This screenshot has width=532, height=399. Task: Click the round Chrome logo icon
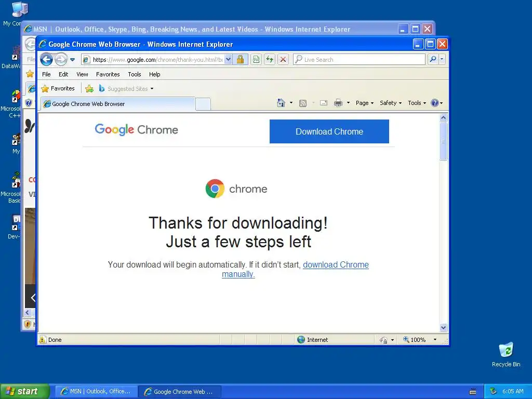[215, 189]
